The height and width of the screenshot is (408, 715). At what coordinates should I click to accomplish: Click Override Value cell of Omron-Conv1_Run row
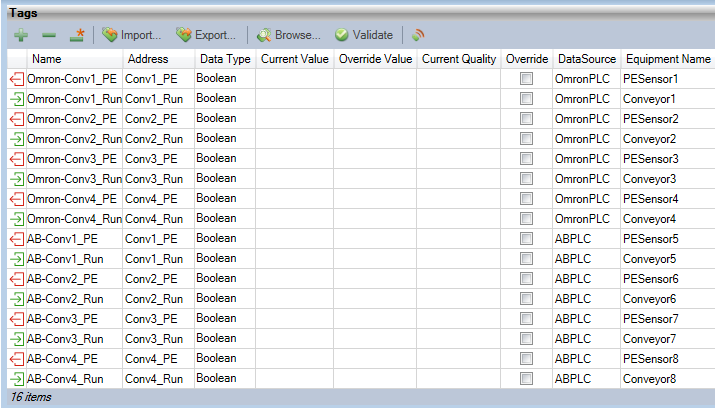coord(375,99)
